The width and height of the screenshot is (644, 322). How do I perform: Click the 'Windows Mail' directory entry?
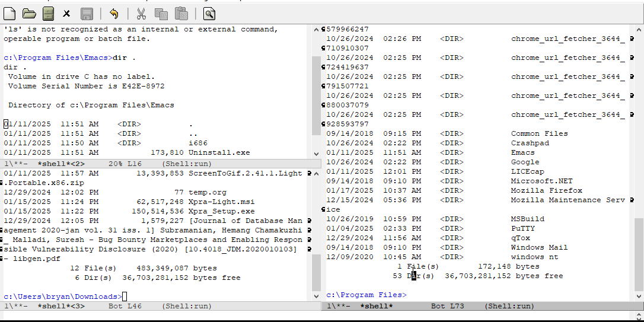539,247
